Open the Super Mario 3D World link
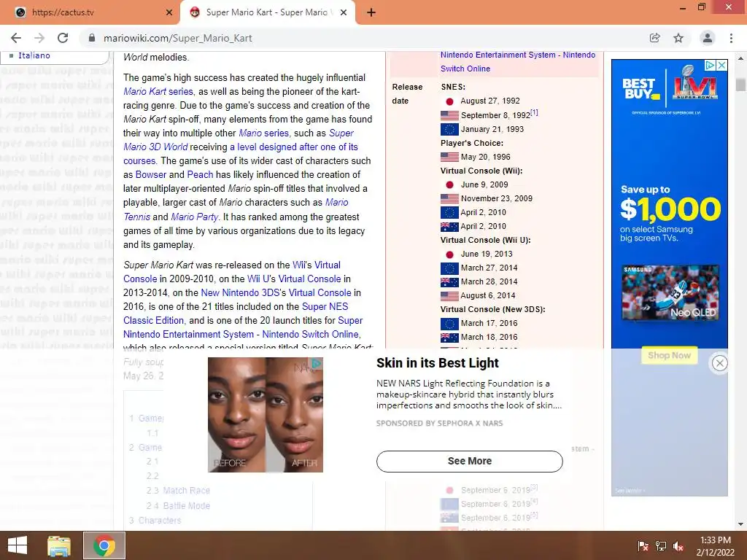This screenshot has width=747, height=560. (239, 140)
